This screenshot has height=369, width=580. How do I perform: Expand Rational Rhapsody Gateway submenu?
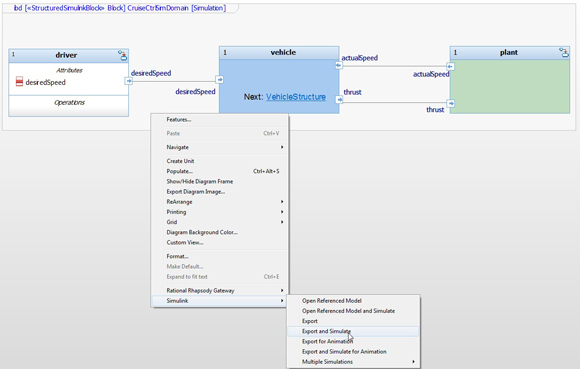pyautogui.click(x=220, y=291)
